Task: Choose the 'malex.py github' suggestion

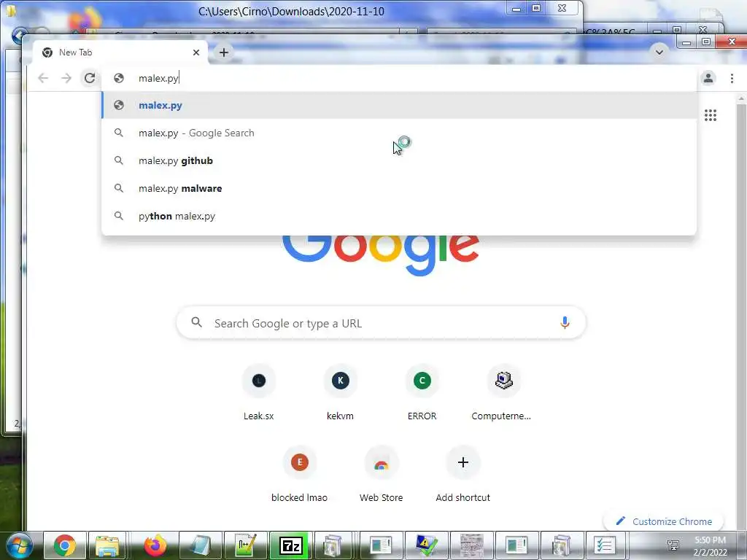Action: pos(399,160)
